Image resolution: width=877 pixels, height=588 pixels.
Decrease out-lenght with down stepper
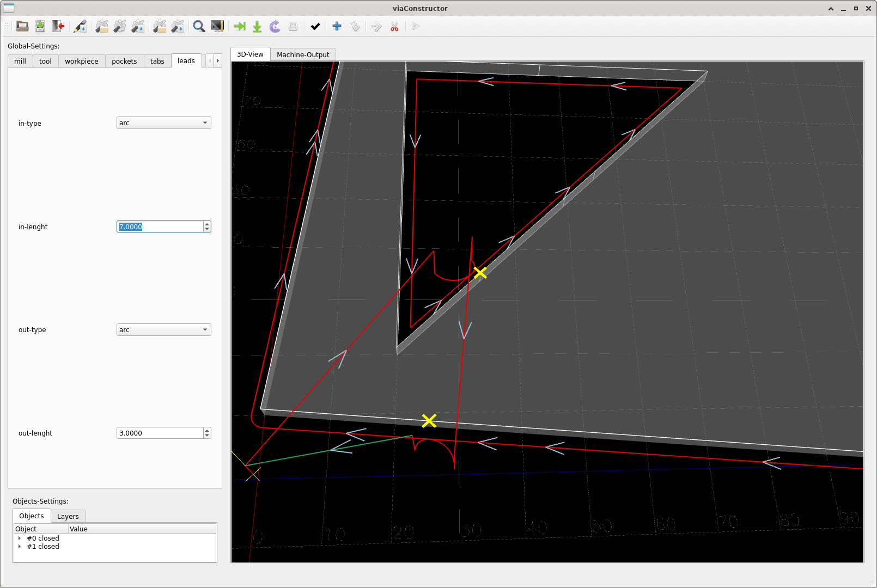pos(207,436)
